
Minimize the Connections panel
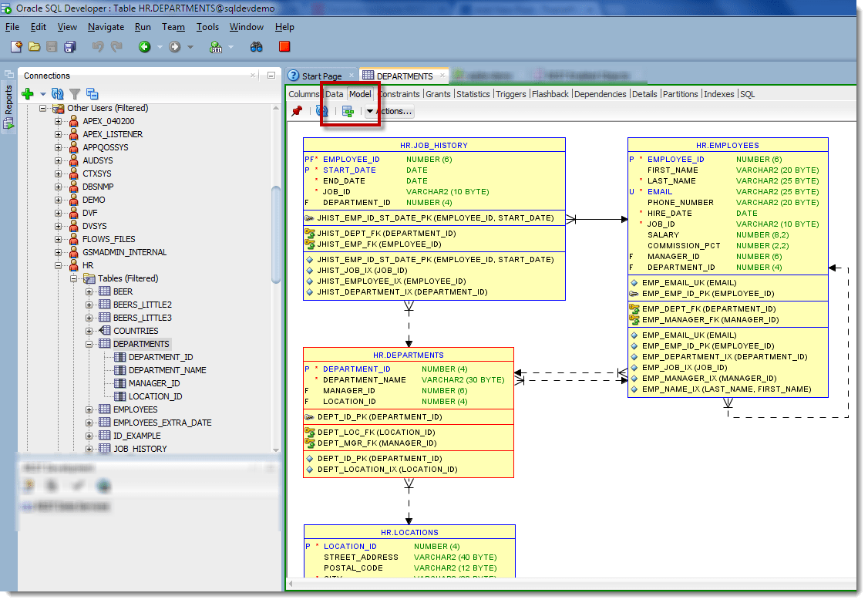pos(271,76)
